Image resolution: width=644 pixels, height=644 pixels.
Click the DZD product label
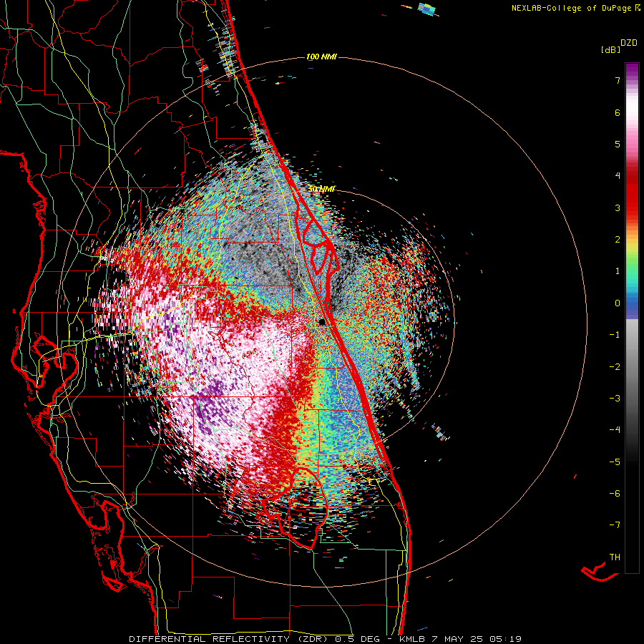tap(629, 43)
